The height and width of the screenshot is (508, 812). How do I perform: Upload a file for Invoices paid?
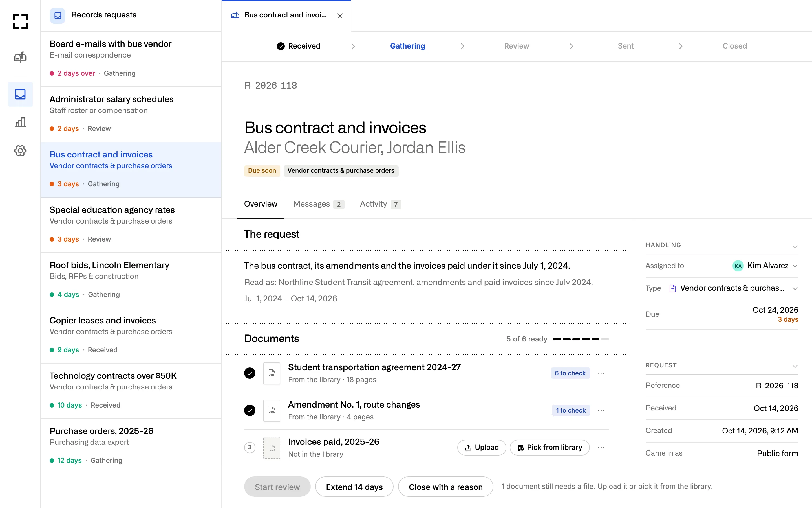482,448
